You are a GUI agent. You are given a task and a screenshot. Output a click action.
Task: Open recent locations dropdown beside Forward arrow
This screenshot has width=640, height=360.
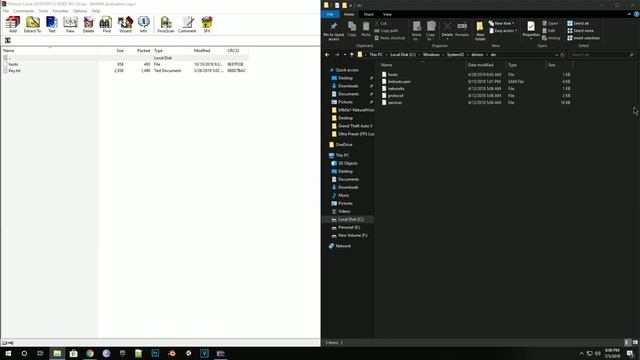(x=345, y=55)
